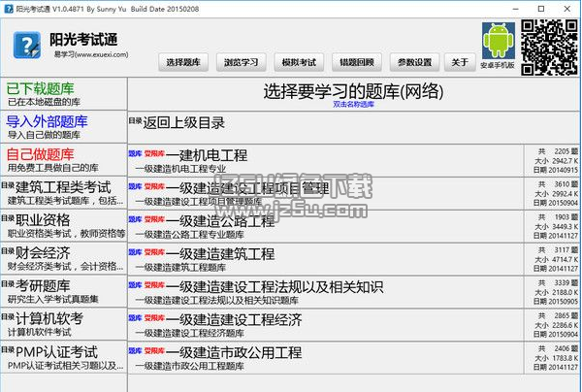This screenshot has width=582, height=392.
Task: Click the 关于 button
Action: pos(460,62)
